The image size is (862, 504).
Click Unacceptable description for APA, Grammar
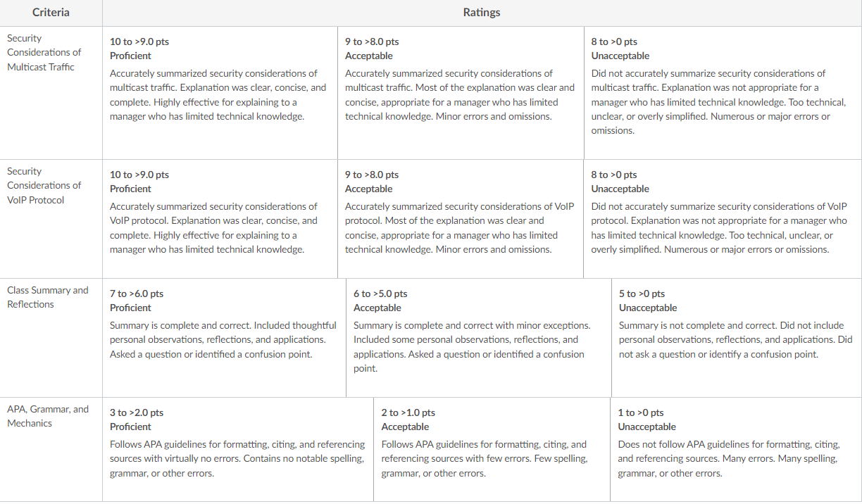(x=728, y=459)
